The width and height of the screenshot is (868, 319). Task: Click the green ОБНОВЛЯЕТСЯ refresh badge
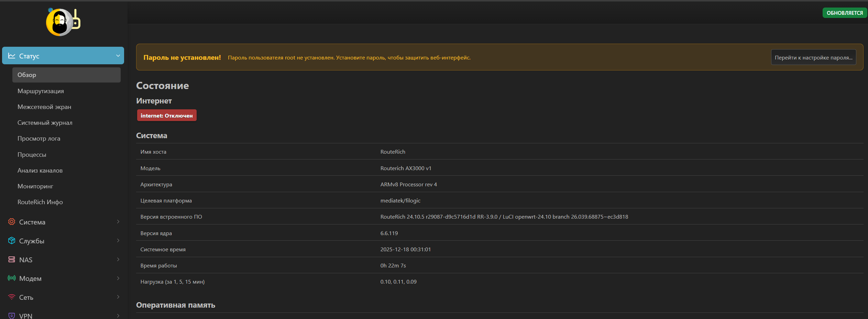(x=844, y=13)
